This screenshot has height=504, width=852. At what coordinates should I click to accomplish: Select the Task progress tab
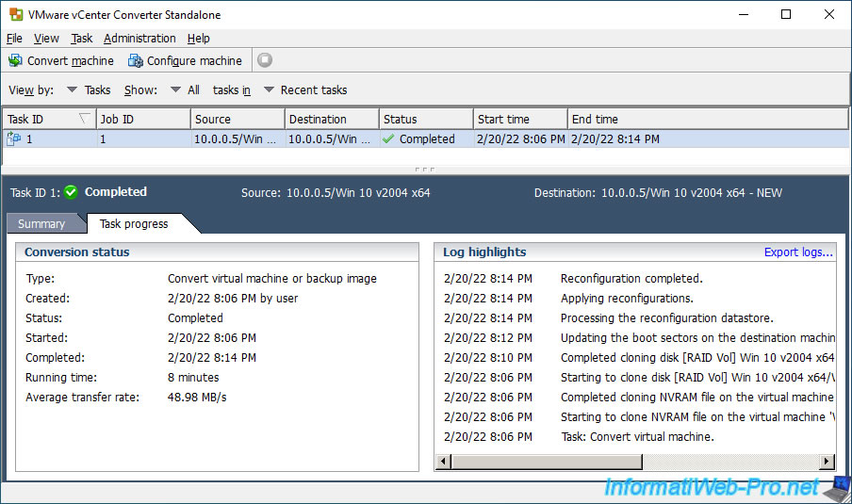[x=134, y=224]
